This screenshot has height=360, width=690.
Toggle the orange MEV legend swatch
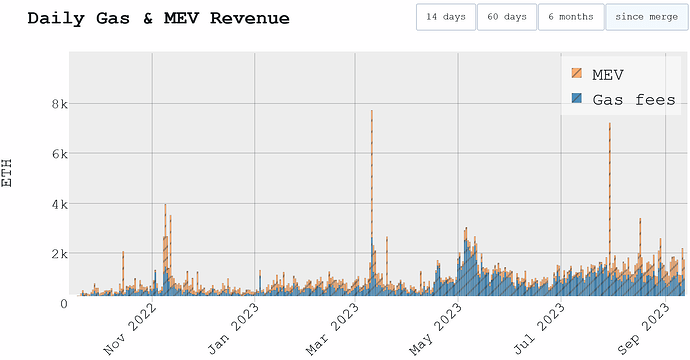(576, 73)
